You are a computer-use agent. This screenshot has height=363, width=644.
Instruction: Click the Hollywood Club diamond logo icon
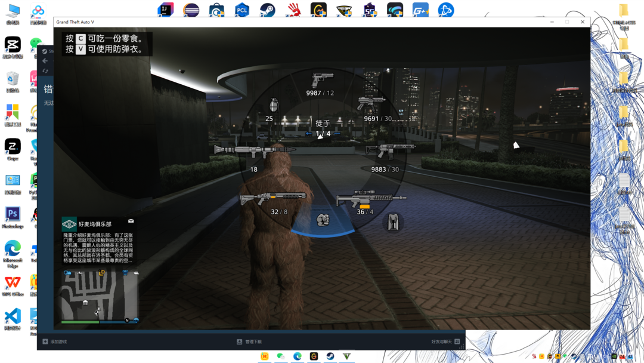point(69,224)
